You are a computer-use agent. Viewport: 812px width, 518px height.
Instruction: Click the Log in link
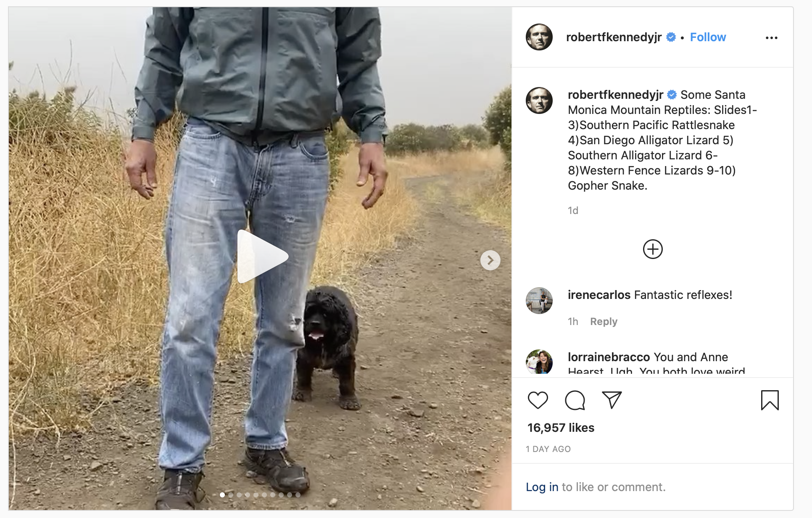[x=542, y=487]
